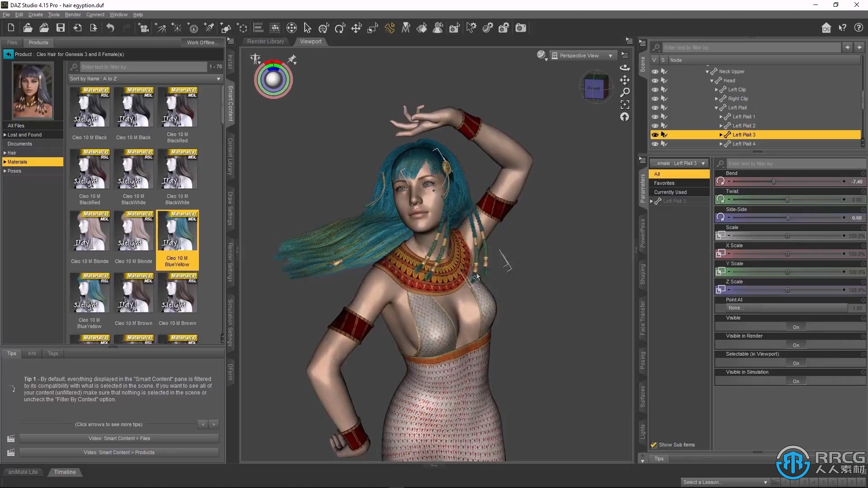Click the Rotate tool icon in toolbar
The height and width of the screenshot is (488, 868).
tap(340, 28)
